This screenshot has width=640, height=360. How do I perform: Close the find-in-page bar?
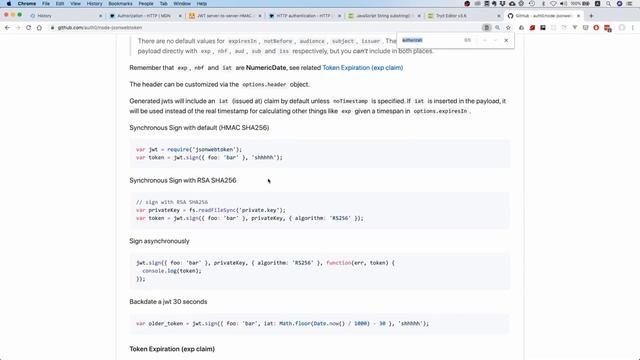[506, 40]
